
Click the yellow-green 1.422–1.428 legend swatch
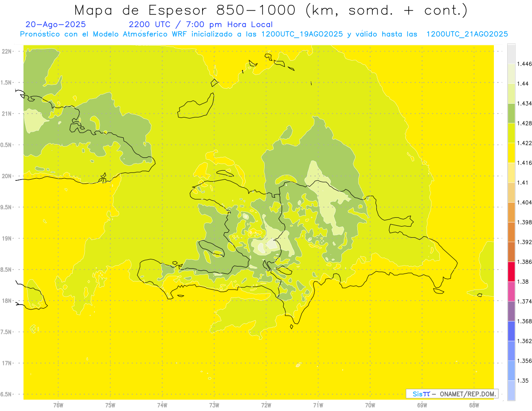pyautogui.click(x=511, y=133)
